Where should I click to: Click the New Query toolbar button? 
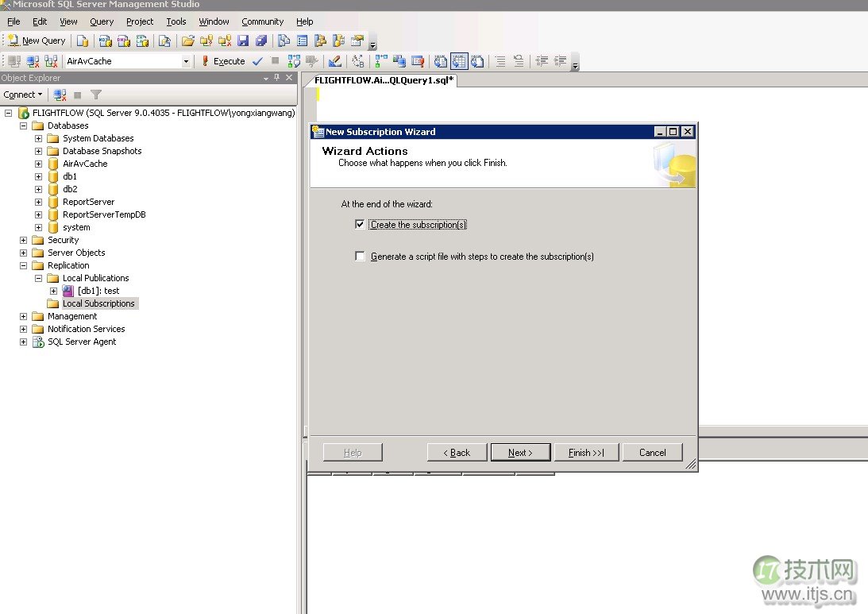(37, 41)
